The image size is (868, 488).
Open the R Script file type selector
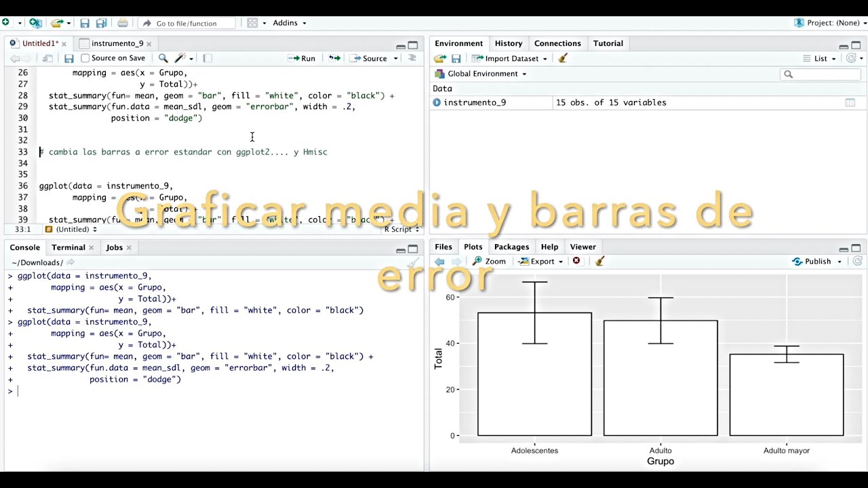pyautogui.click(x=401, y=229)
